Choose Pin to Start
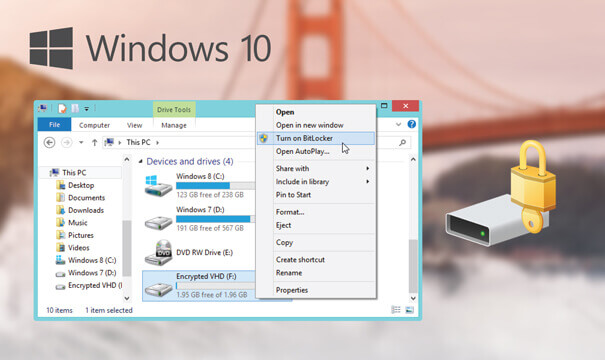Image resolution: width=605 pixels, height=360 pixels. [293, 194]
